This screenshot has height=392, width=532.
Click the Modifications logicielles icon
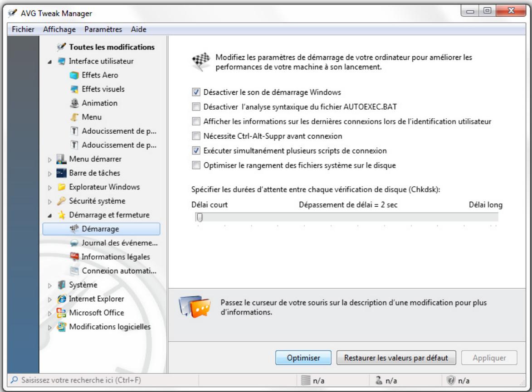tap(61, 327)
